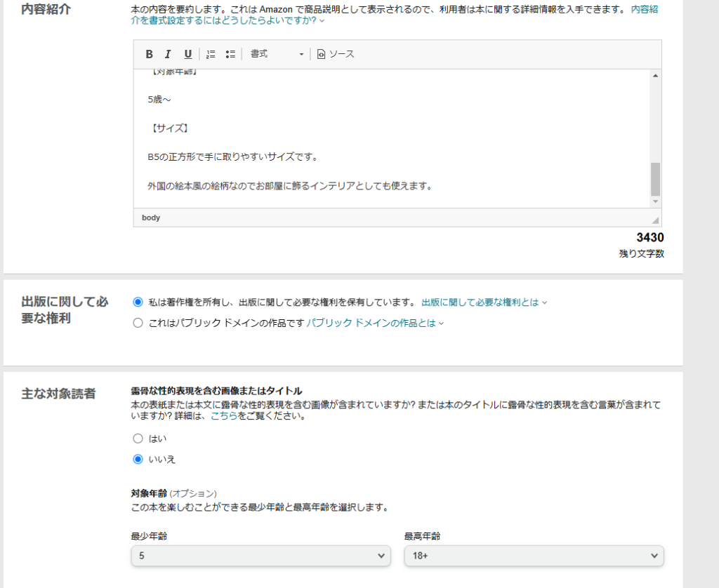
Task: Click the editor scrollbar up arrow
Action: click(655, 76)
